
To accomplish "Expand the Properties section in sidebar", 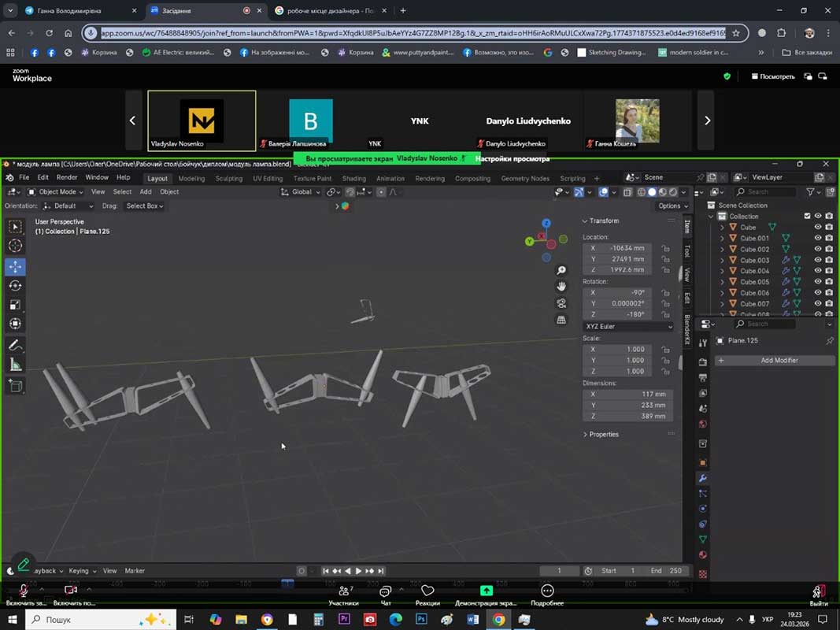I will click(603, 434).
